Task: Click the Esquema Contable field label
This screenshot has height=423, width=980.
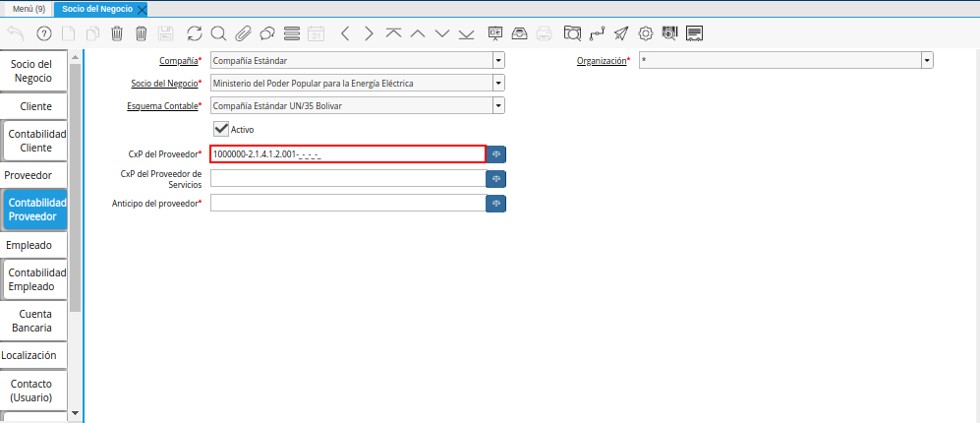Action: 162,106
